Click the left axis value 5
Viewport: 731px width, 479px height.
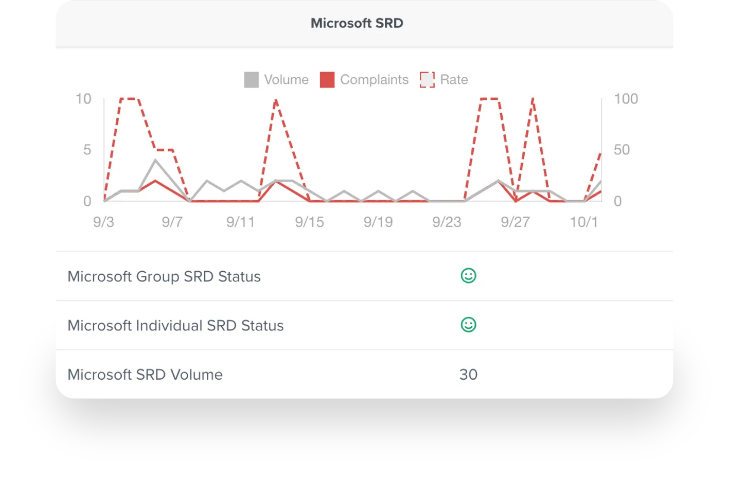click(x=87, y=150)
